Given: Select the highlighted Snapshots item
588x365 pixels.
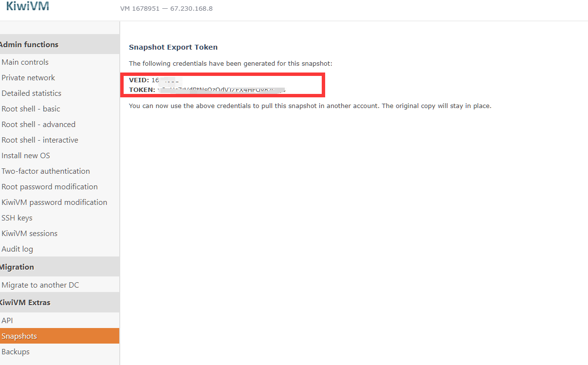Looking at the screenshot, I should (19, 336).
